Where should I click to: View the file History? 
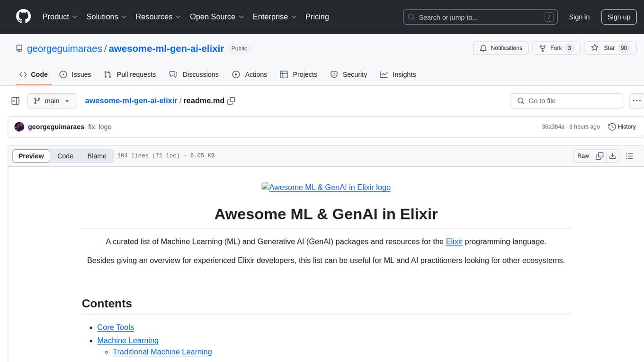coord(622,127)
